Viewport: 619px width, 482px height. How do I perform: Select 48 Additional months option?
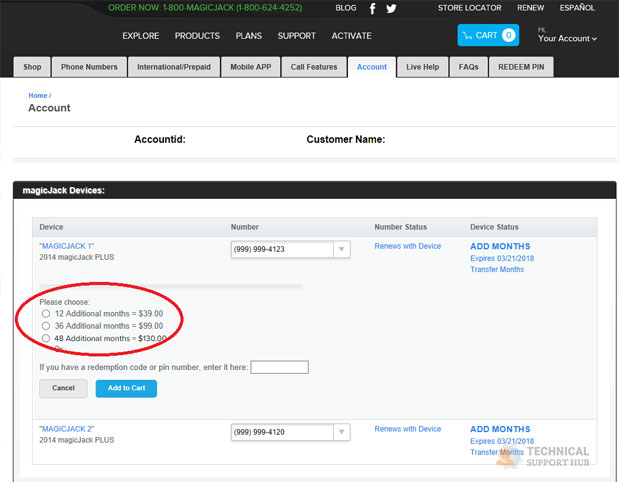46,338
